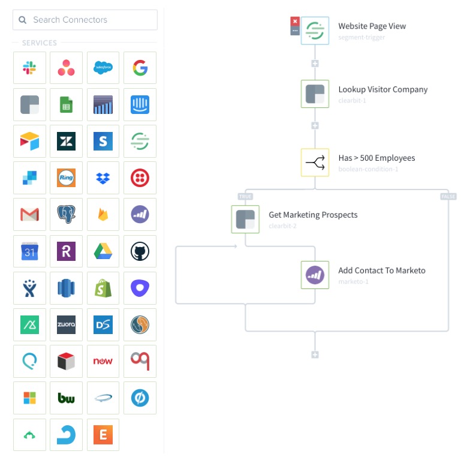Screen dimensions: 476x463
Task: Select the Firebase connector icon
Action: (x=103, y=214)
